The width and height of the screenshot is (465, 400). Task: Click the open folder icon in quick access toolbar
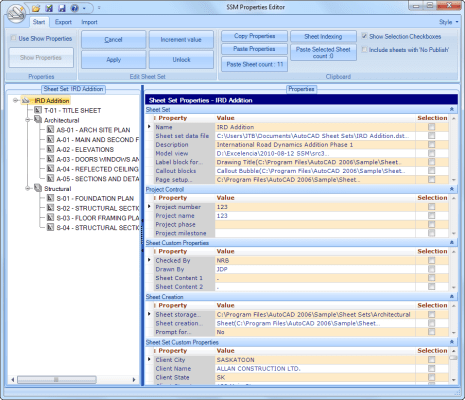[x=36, y=8]
